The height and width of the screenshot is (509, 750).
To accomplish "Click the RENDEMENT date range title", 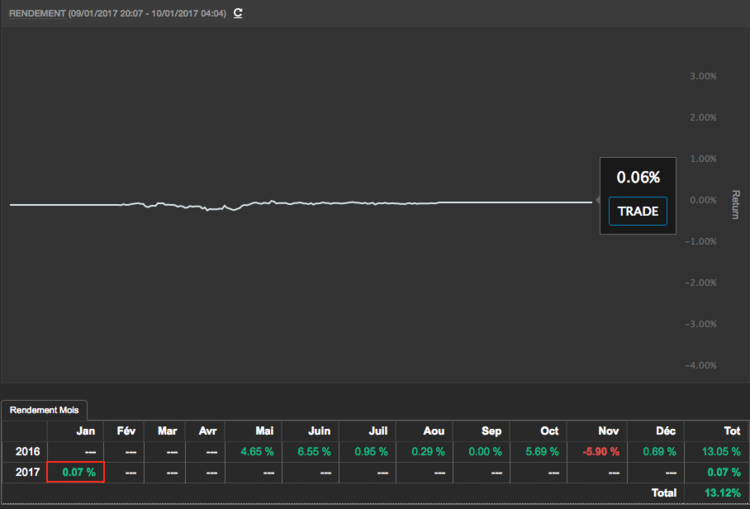I will tap(117, 13).
